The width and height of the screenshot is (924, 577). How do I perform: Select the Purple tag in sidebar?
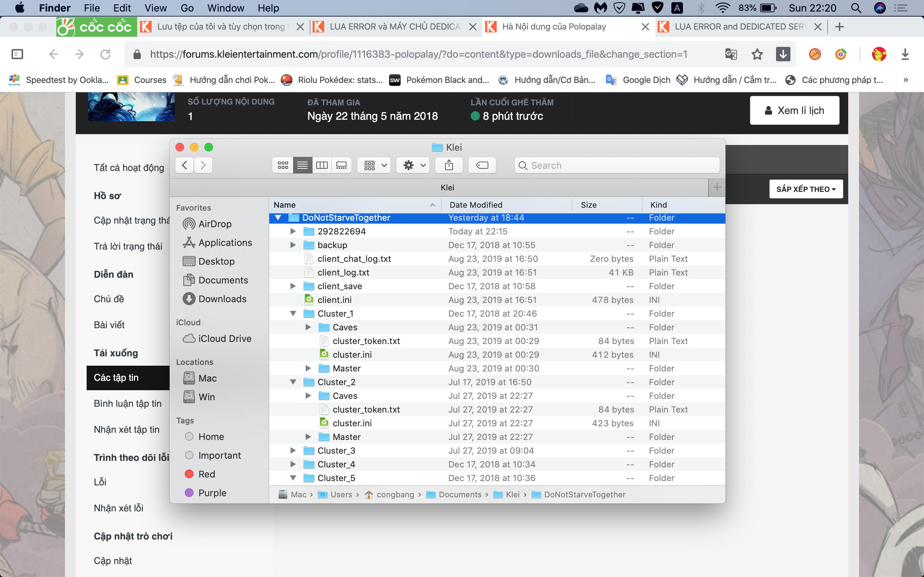click(212, 493)
